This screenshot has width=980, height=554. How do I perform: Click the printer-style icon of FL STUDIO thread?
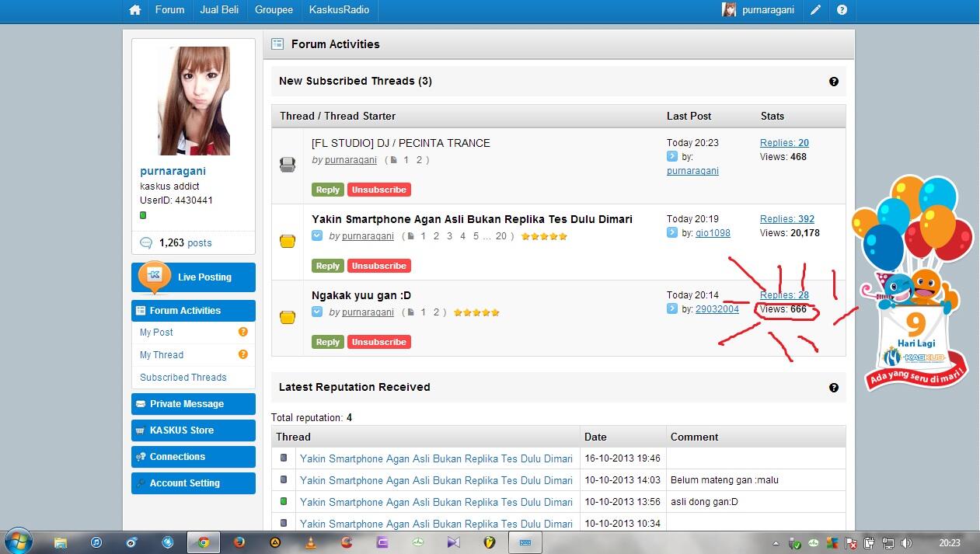(288, 165)
